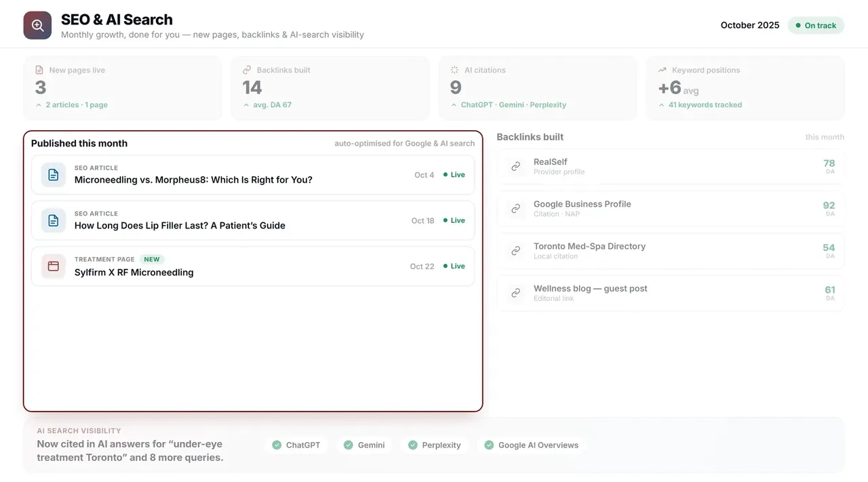
Task: Open the RealSelf provider profile backlink
Action: tap(671, 166)
